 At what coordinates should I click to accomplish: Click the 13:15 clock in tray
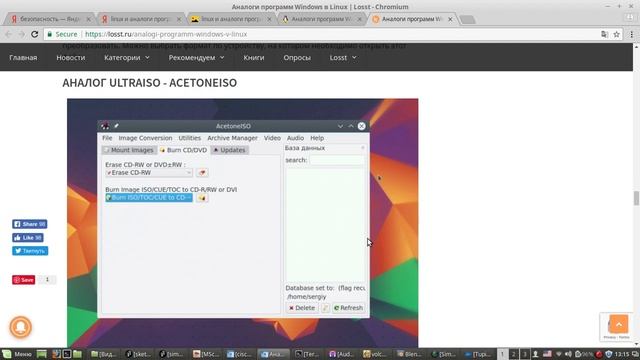[622, 354]
